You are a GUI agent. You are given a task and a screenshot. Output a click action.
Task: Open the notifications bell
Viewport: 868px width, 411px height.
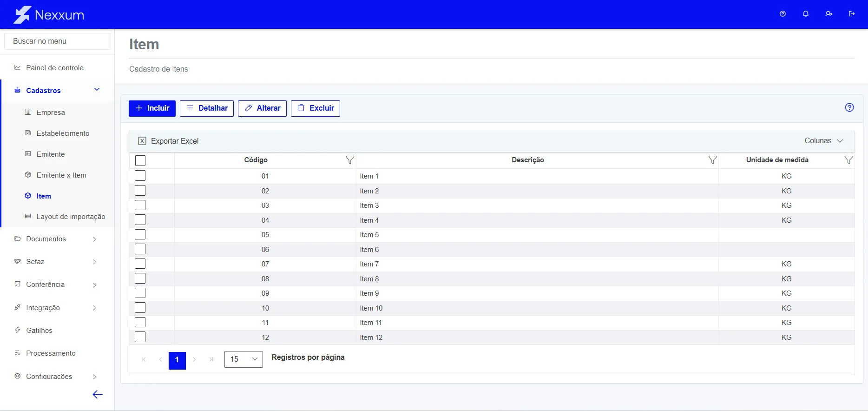click(806, 14)
